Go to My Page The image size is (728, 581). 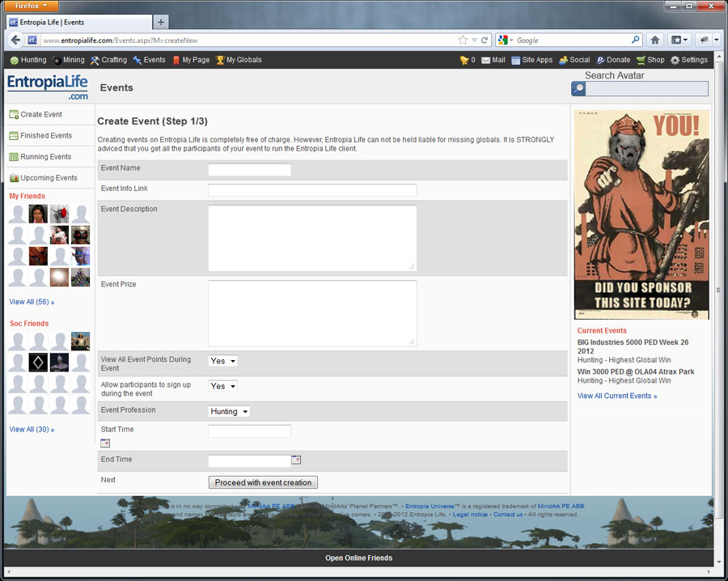point(191,60)
